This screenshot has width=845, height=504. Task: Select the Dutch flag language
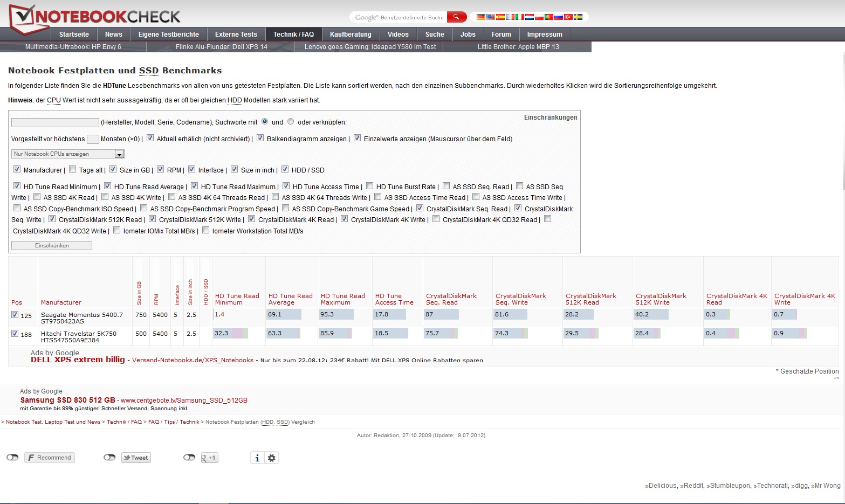click(530, 17)
